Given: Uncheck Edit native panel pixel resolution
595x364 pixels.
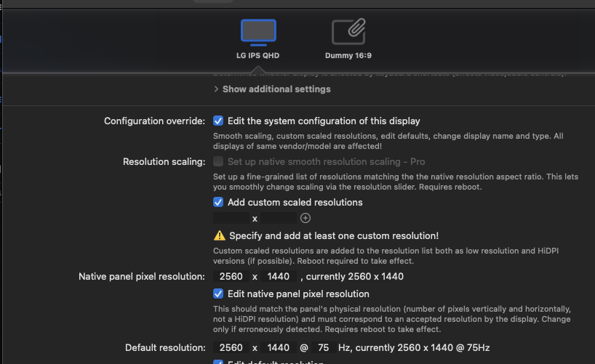Looking at the screenshot, I should pos(218,294).
